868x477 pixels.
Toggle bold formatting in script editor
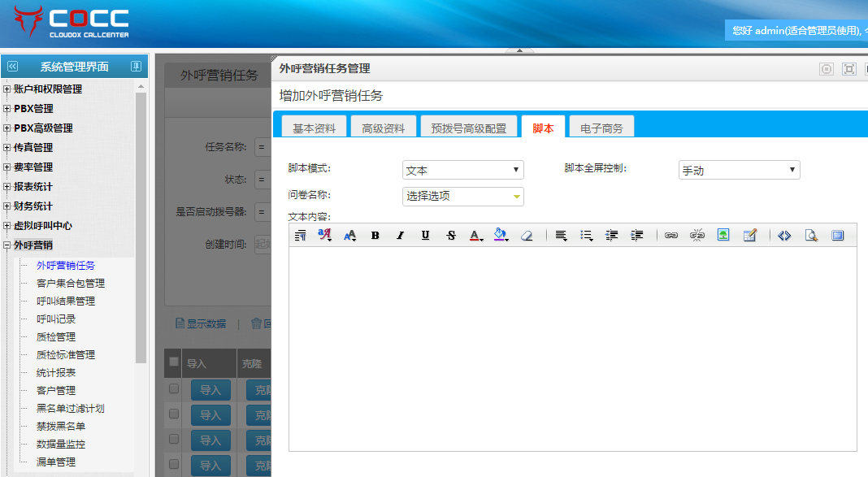[375, 236]
